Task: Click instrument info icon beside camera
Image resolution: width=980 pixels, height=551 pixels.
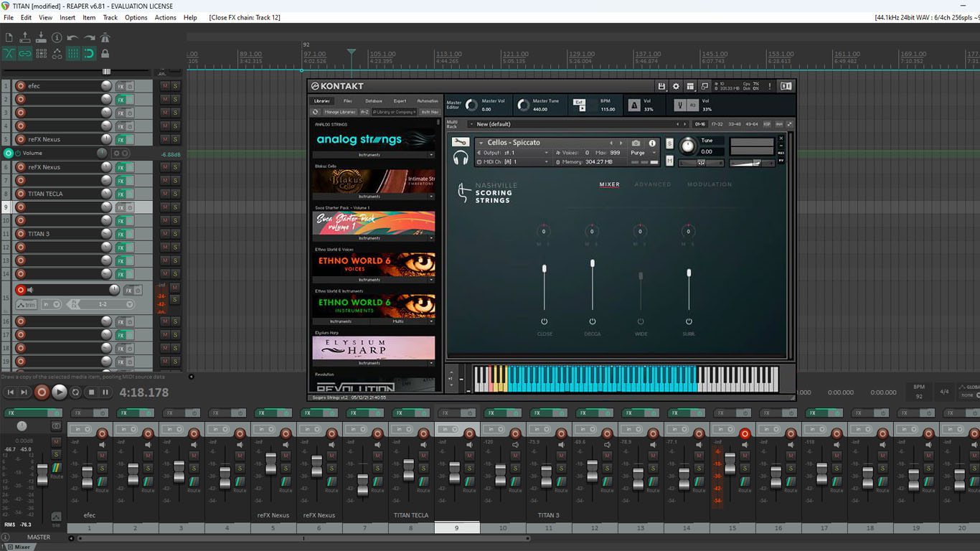Action: pyautogui.click(x=652, y=143)
